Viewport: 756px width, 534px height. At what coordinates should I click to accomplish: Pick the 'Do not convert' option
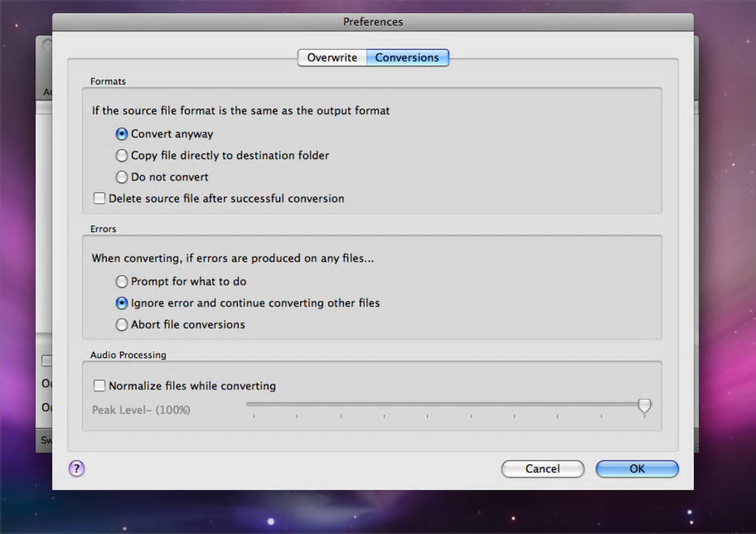[x=122, y=177]
